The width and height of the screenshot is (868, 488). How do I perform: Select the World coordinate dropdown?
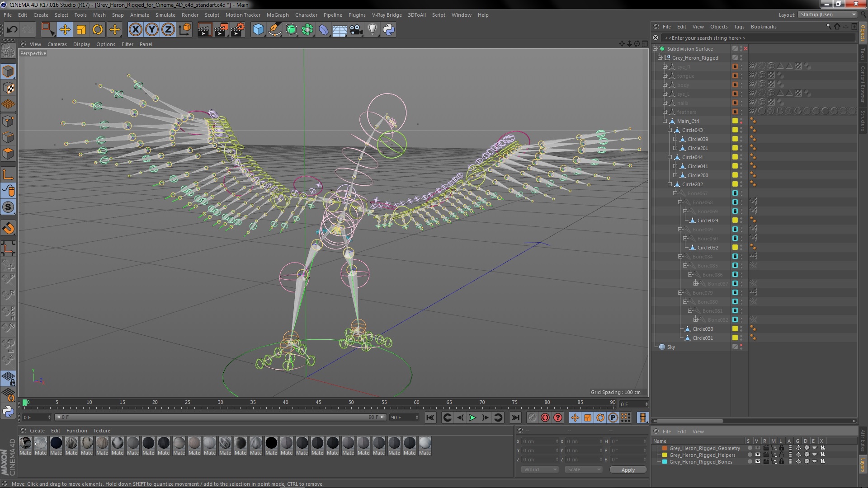(538, 469)
